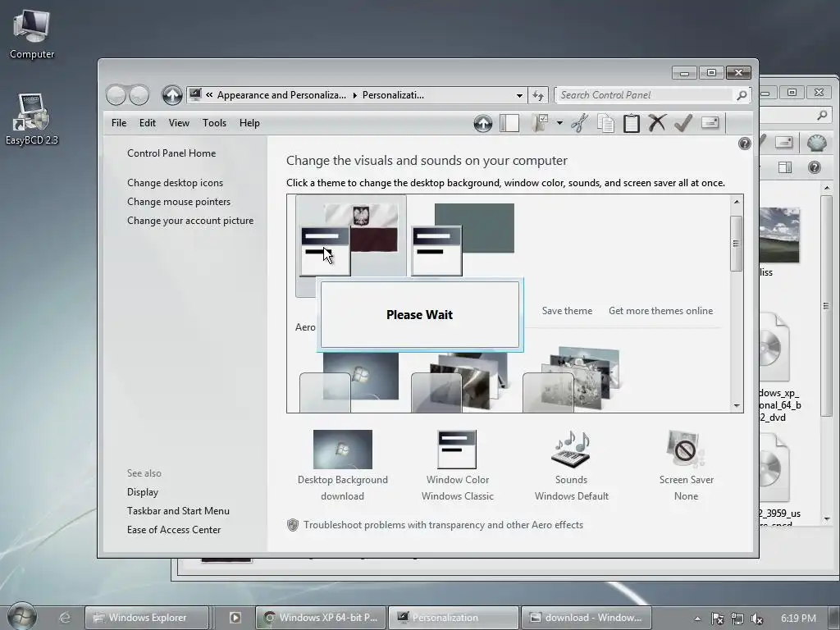The image size is (840, 630).
Task: Open Screen Saver settings
Action: click(687, 465)
